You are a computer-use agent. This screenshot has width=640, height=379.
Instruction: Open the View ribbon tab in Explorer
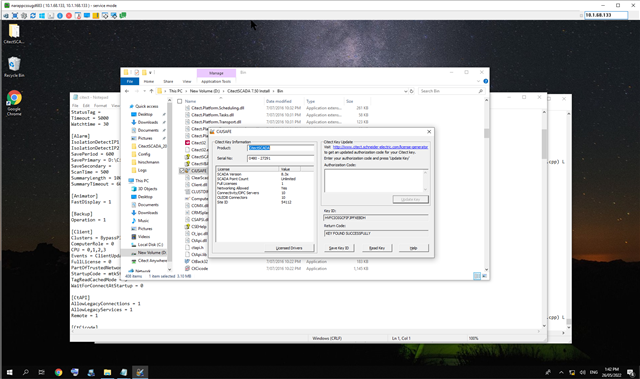pyautogui.click(x=187, y=81)
